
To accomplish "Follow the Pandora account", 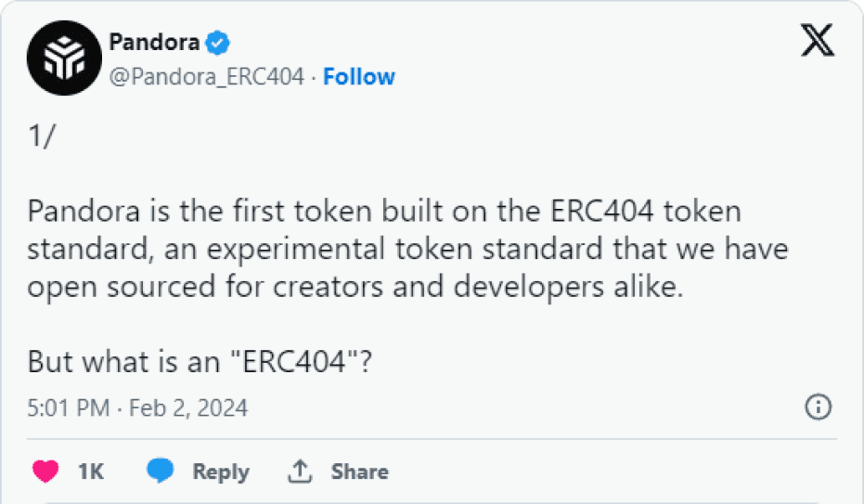I will point(359,77).
